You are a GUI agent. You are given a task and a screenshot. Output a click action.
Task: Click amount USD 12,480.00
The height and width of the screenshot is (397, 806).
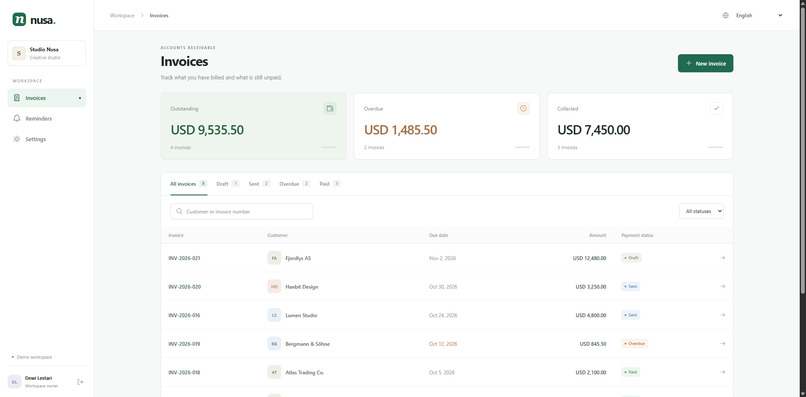[x=589, y=258]
